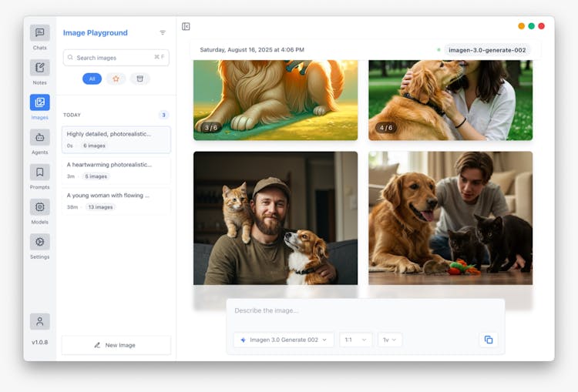The image size is (578, 392).
Task: Open the Chats section icon
Action: [39, 33]
